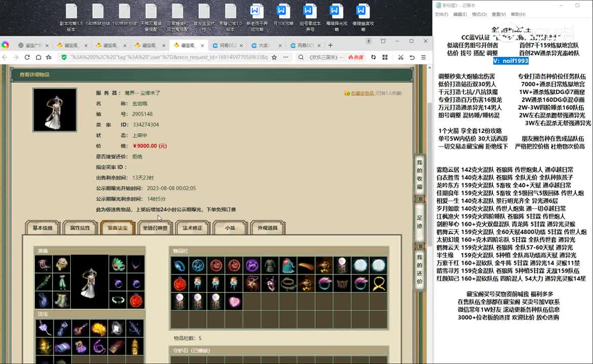Open the browser apps grid icon
The width and height of the screenshot is (593, 364).
(385, 57)
